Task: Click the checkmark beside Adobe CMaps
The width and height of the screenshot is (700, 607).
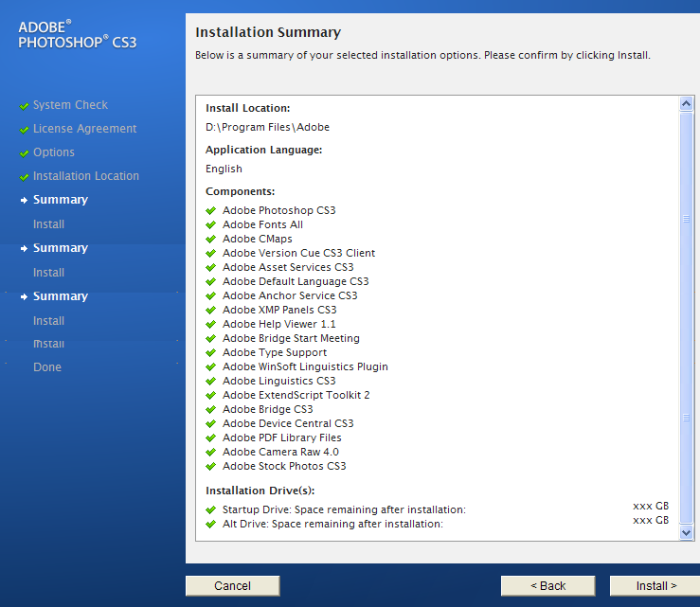Action: 210,239
